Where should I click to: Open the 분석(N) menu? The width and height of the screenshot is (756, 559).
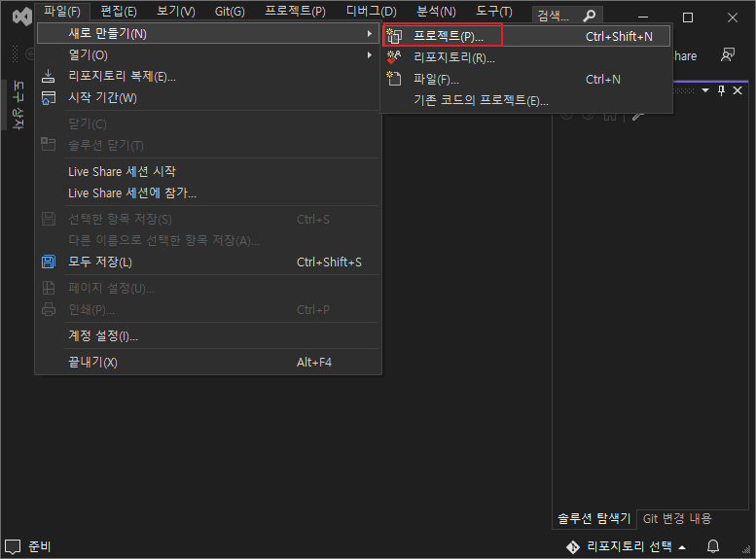436,11
